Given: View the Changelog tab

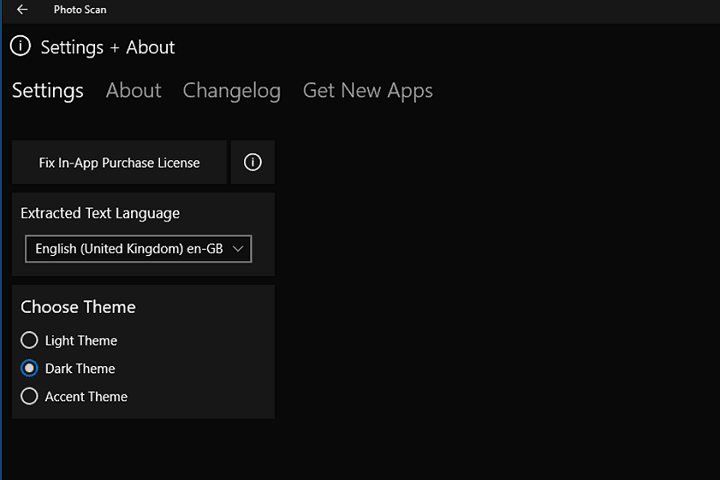Looking at the screenshot, I should tap(232, 91).
